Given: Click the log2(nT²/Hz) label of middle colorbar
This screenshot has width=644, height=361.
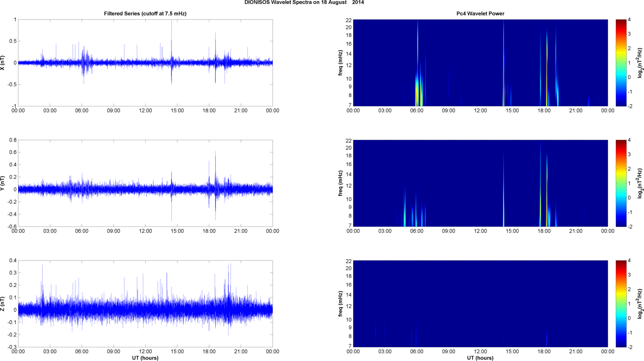Looking at the screenshot, I should [x=640, y=183].
